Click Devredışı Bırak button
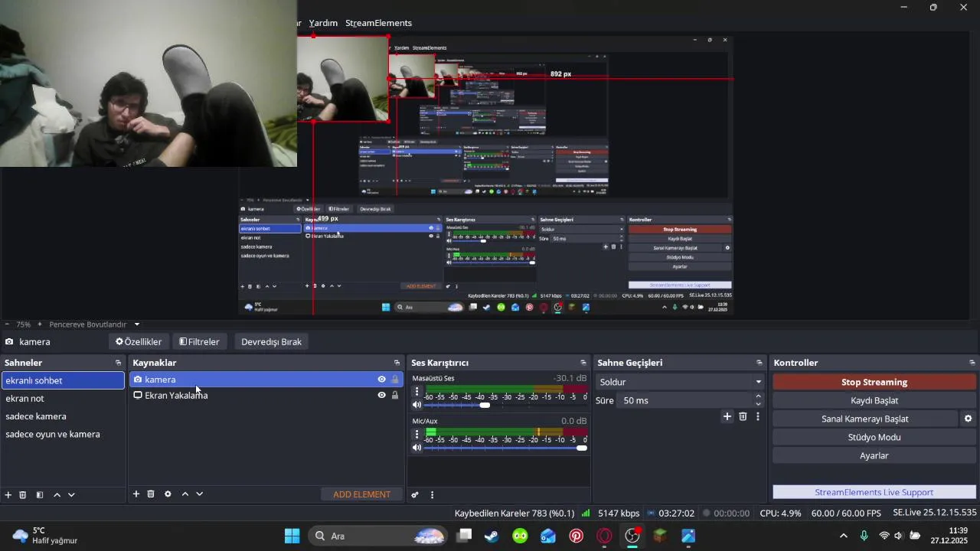 (271, 342)
